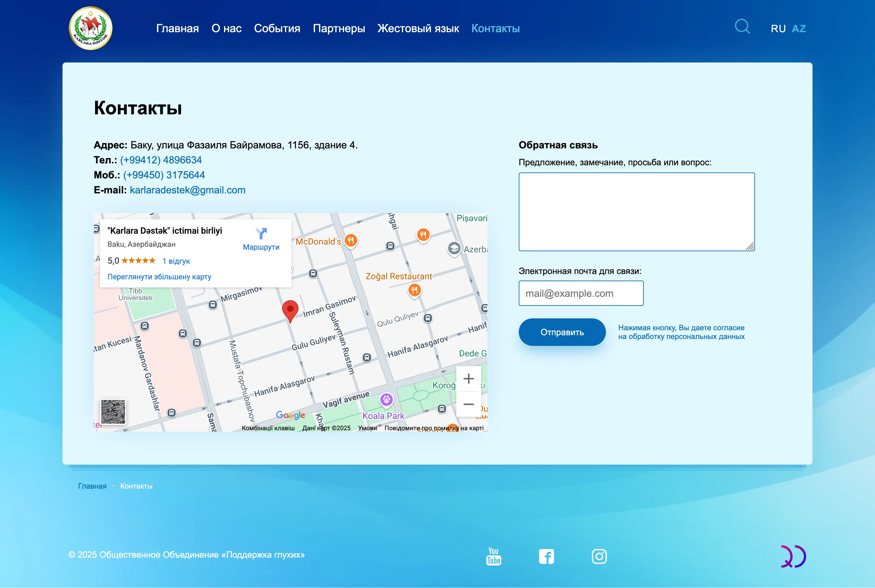
Task: Zoom in the map with plus button
Action: pos(468,379)
